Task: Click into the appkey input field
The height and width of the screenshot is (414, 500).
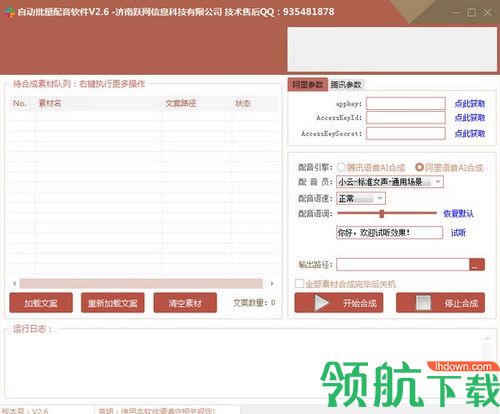Action: [x=406, y=104]
